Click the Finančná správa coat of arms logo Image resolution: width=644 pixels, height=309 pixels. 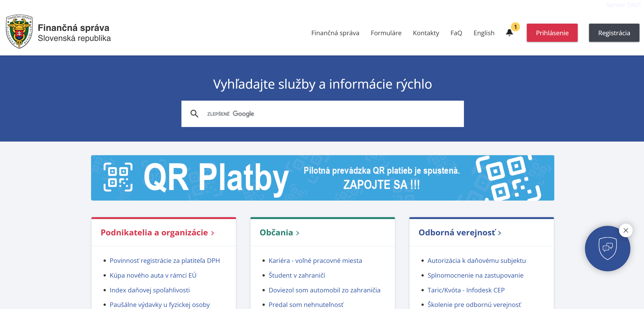click(x=19, y=32)
